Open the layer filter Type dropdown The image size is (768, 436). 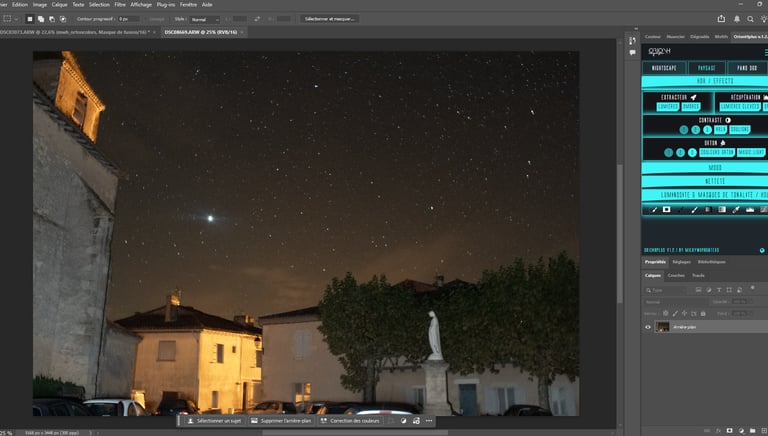coord(668,290)
